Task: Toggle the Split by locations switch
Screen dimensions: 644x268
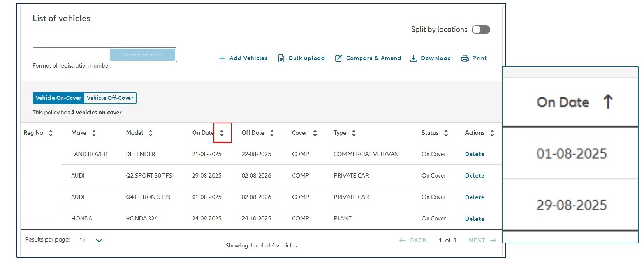Action: pos(481,30)
